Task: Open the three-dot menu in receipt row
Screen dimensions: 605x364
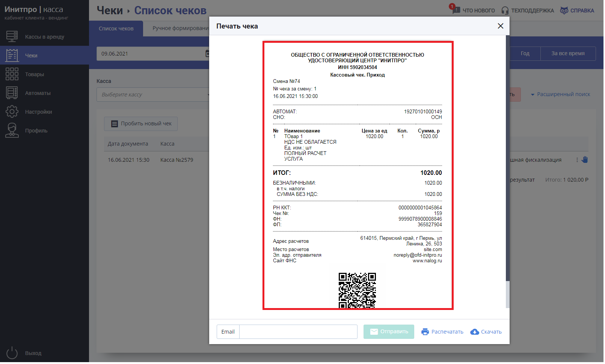Action: coord(577,160)
